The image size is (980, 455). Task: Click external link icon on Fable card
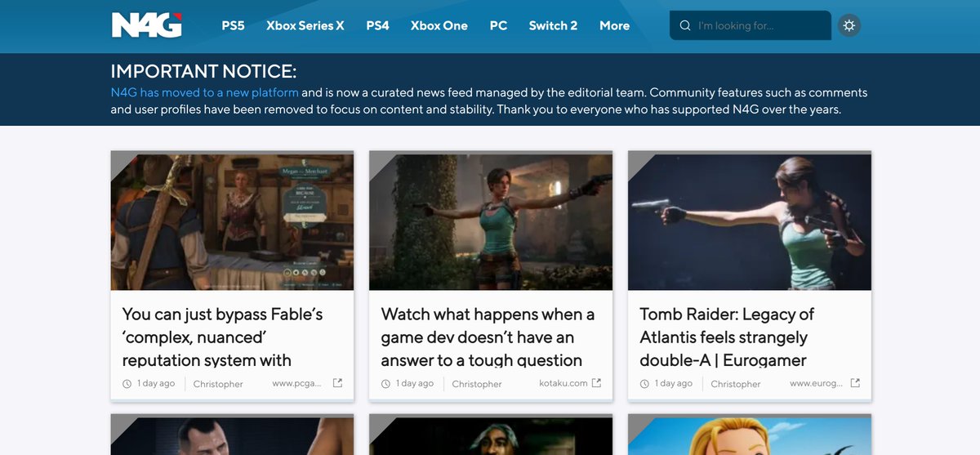(x=337, y=383)
